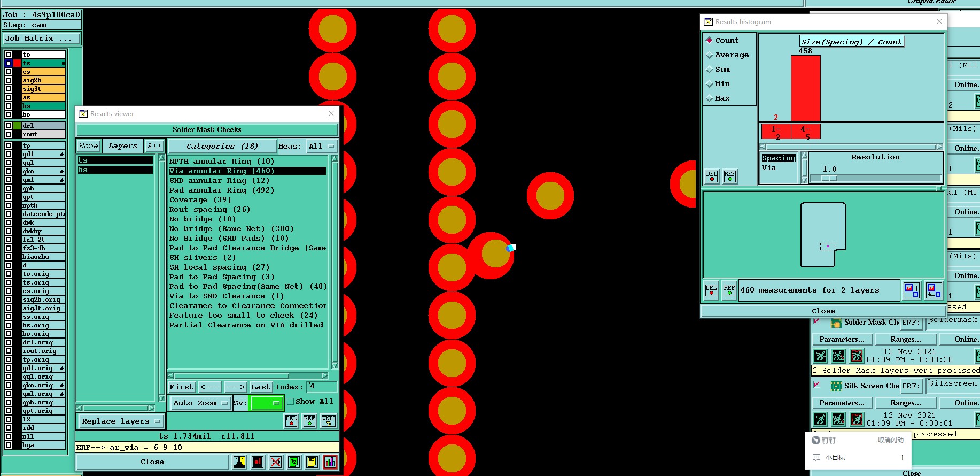Viewport: 980px width, 476px height.
Task: Open the Auto Zoom dropdown
Action: tap(200, 403)
